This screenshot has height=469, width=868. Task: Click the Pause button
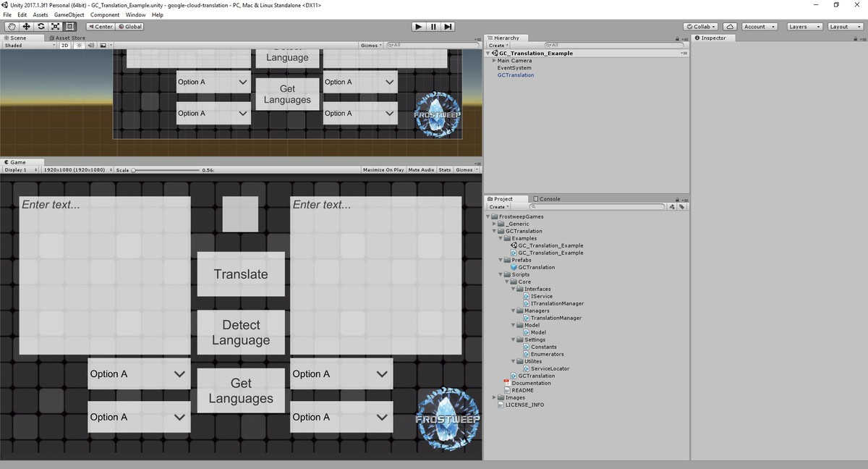click(x=433, y=27)
